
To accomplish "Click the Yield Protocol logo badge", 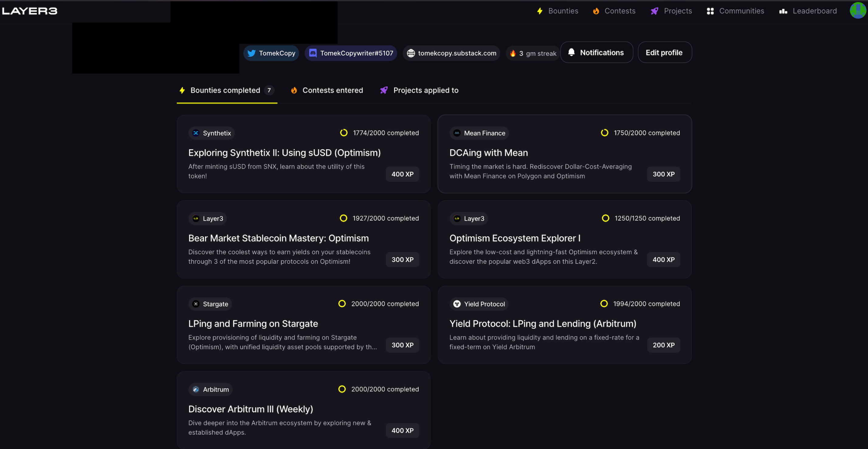I will (x=457, y=304).
